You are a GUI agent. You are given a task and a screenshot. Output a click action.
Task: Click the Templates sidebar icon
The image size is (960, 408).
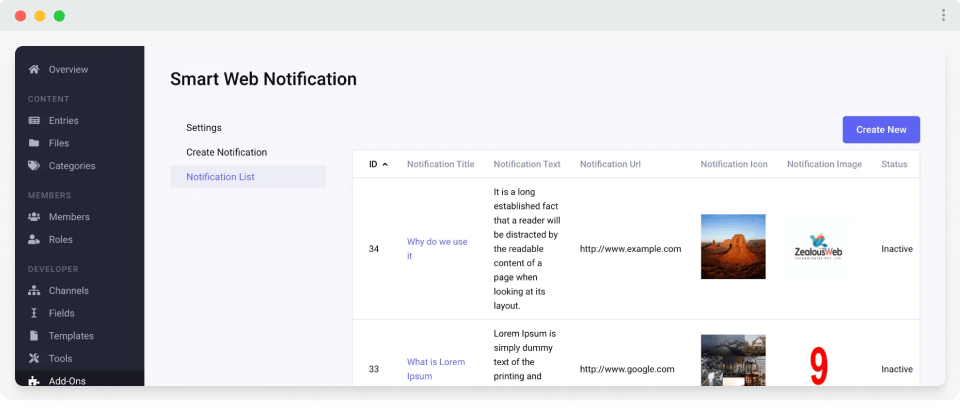(34, 336)
